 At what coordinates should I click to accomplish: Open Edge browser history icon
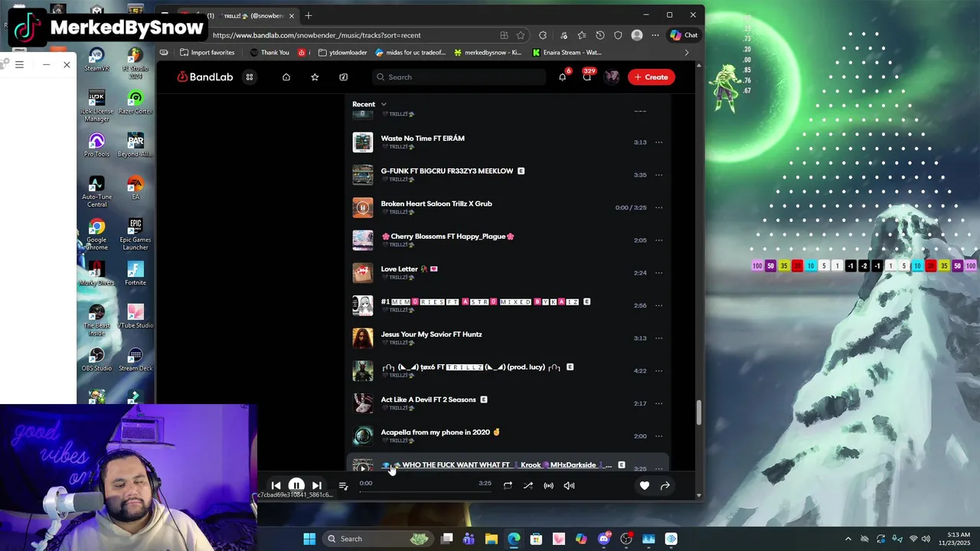click(600, 35)
